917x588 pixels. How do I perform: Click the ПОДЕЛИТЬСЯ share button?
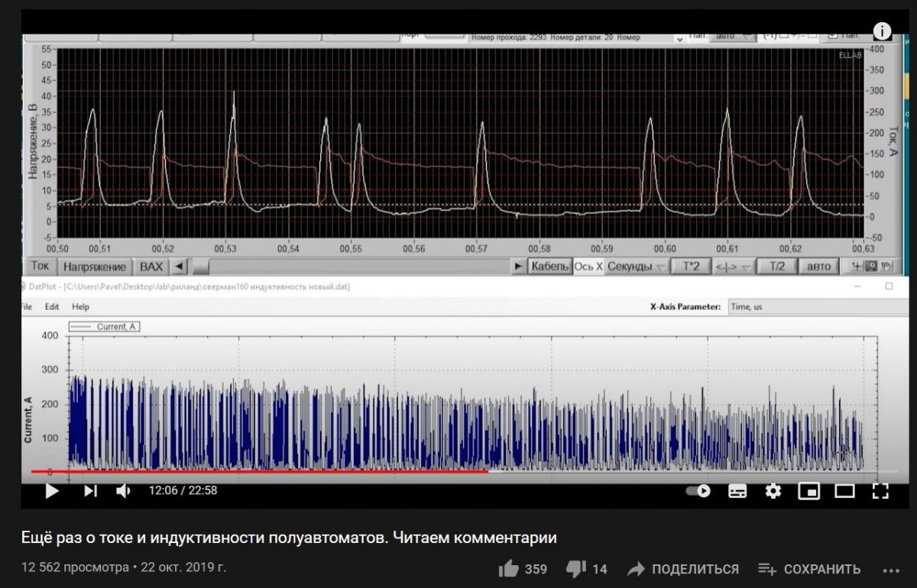pos(683,569)
